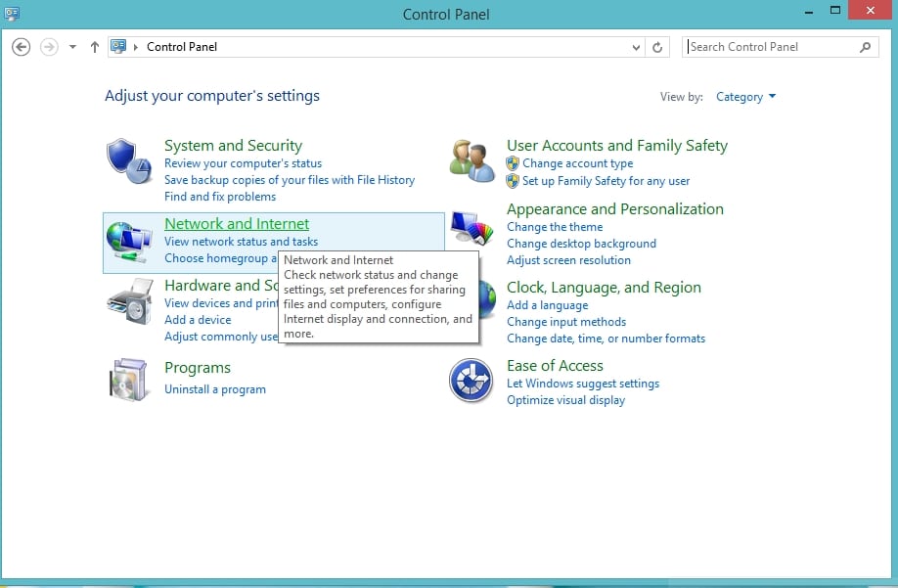Open the recent locations dropdown arrow
Image resolution: width=898 pixels, height=588 pixels.
pos(72,47)
